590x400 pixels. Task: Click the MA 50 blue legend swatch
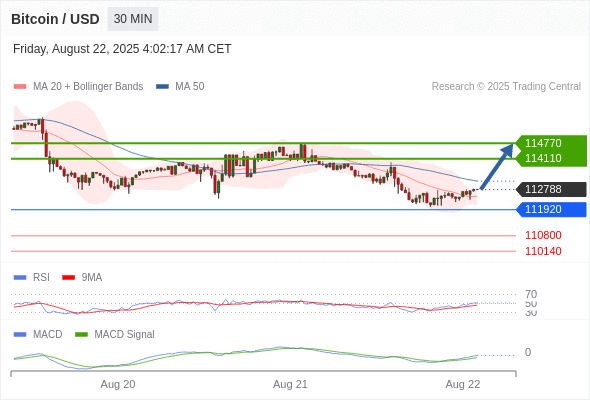(x=162, y=87)
